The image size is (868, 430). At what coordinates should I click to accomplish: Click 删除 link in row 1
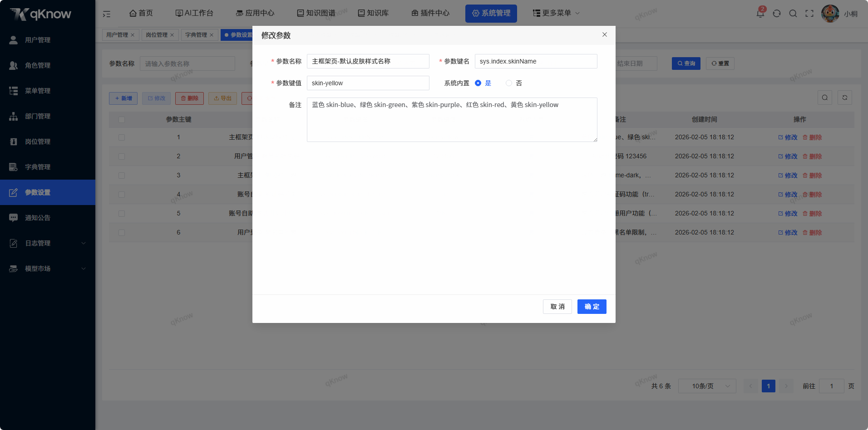[x=812, y=137]
